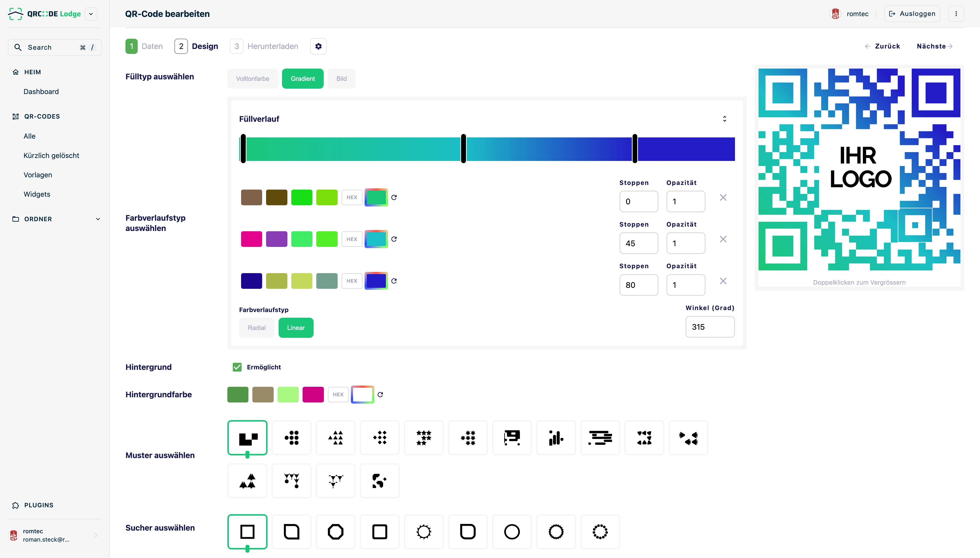The height and width of the screenshot is (558, 980).
Task: Select the small diamonds pattern
Action: [380, 438]
